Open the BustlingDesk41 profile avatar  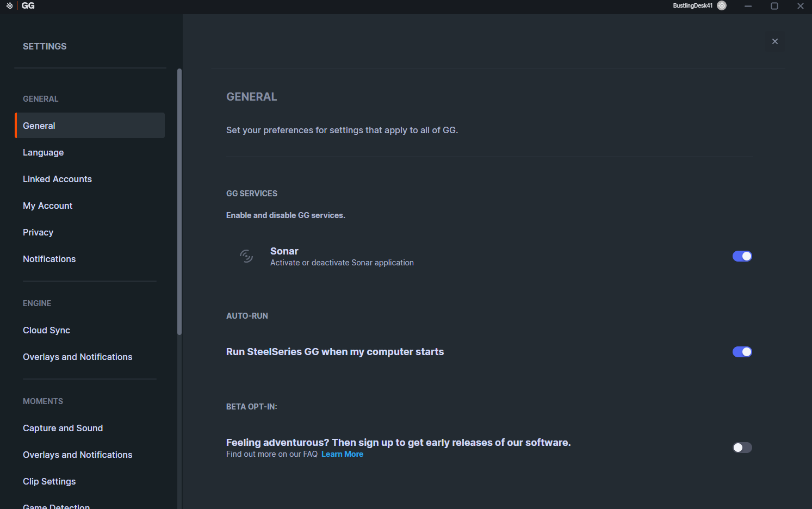[x=722, y=5]
